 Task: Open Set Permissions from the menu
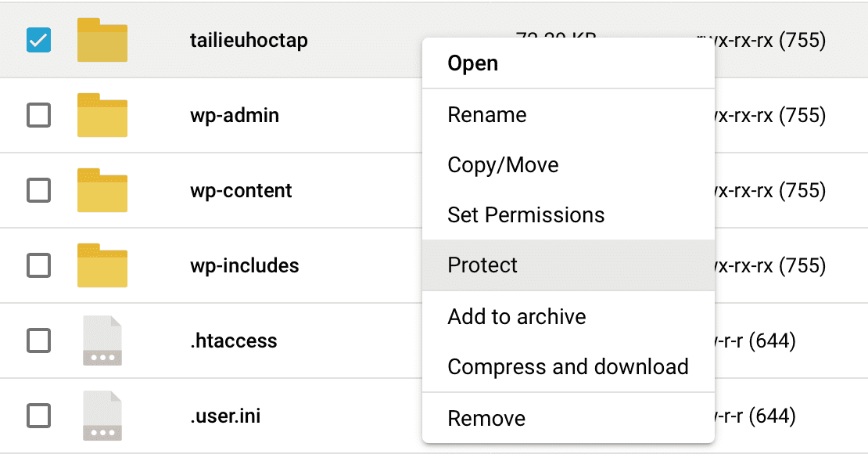click(525, 214)
